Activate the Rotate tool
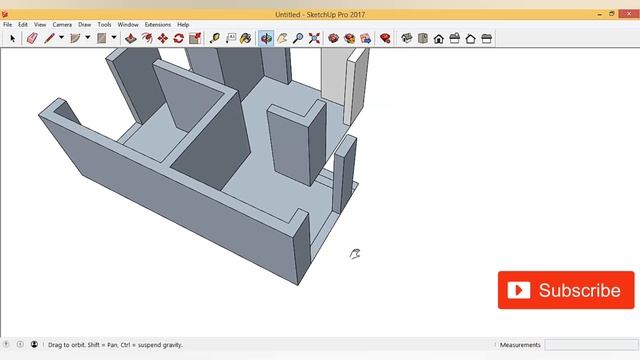The image size is (640, 360). [179, 39]
